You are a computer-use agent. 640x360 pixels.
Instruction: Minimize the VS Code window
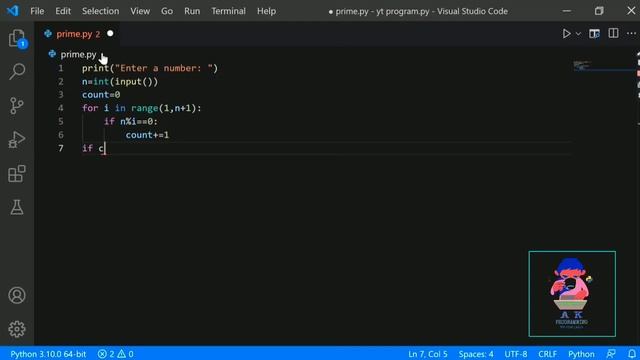(567, 11)
